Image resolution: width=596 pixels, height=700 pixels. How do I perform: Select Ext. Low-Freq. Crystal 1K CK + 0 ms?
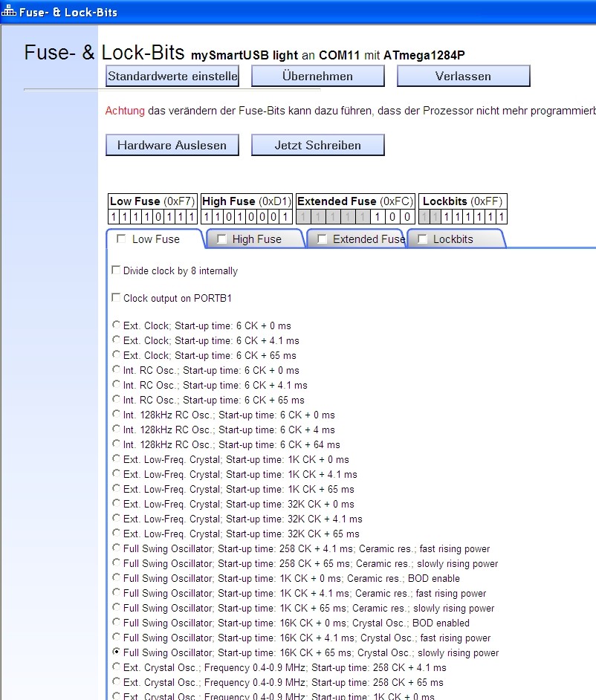116,458
